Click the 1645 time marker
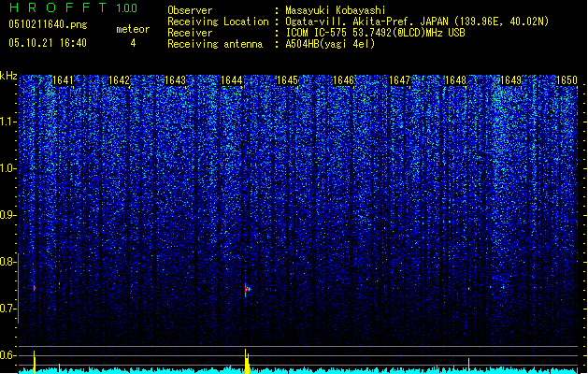Viewport: 588px width, 374px height. 287,80
